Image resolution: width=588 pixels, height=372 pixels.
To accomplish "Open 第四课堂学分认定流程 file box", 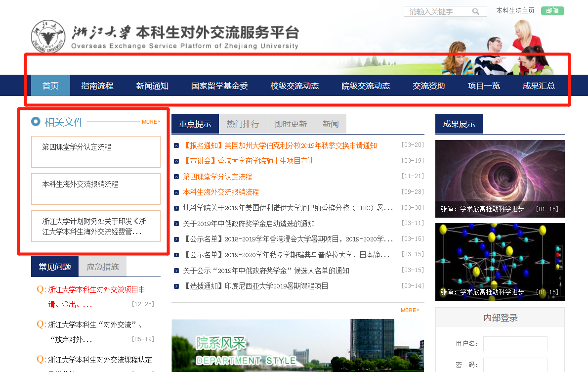I will point(96,152).
